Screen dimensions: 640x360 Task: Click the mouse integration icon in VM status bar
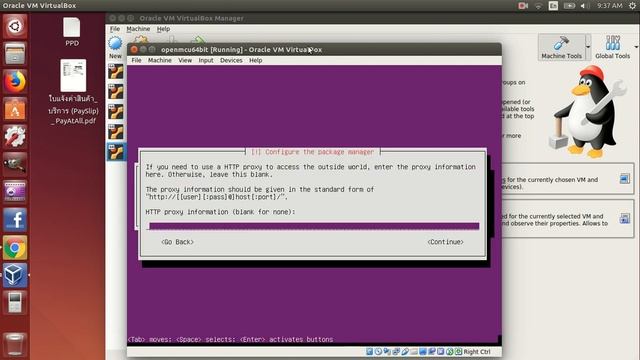449,351
